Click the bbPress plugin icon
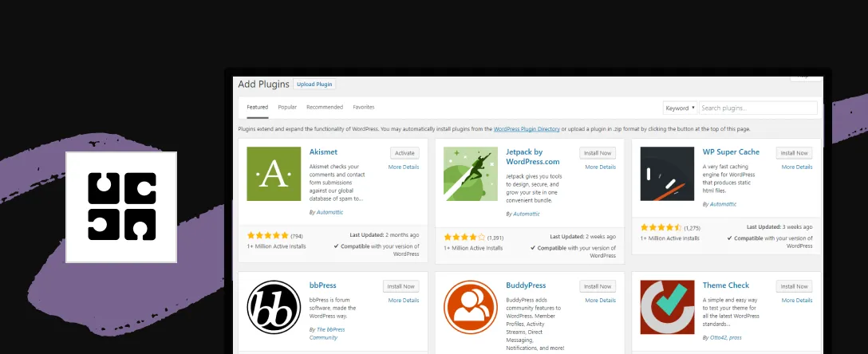868x354 pixels. pos(274,307)
